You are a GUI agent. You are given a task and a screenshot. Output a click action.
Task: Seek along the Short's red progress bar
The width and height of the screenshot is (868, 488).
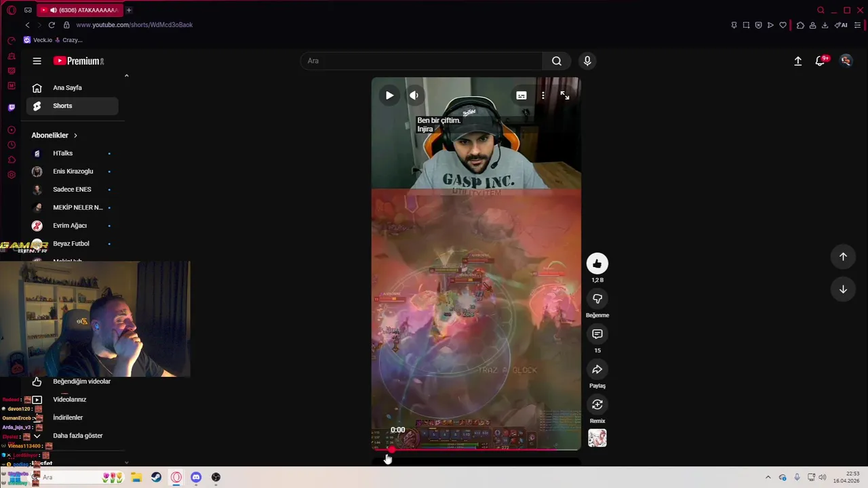pos(476,449)
